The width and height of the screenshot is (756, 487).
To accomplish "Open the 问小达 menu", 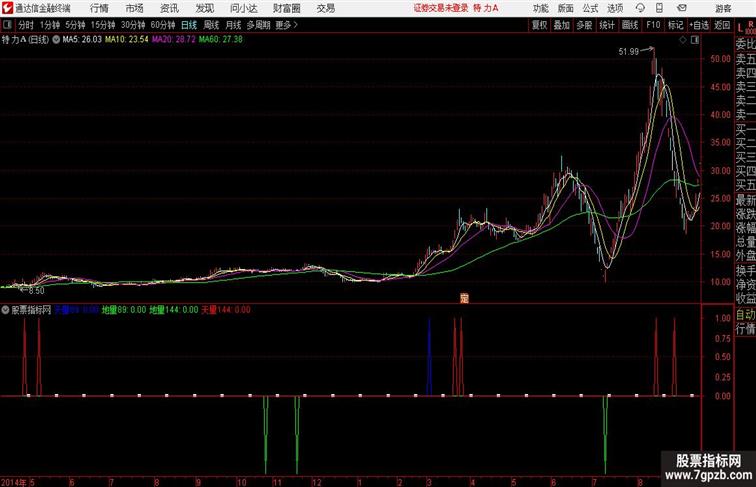I will [243, 8].
